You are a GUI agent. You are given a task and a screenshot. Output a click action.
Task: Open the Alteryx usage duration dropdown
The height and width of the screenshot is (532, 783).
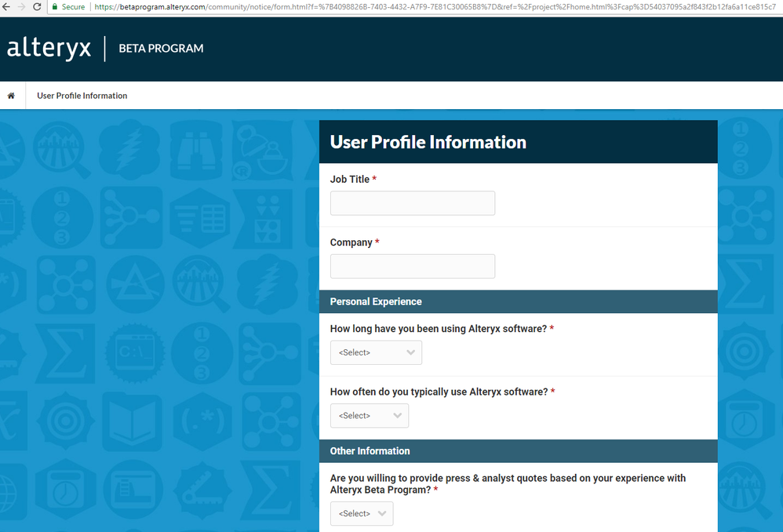pos(376,352)
